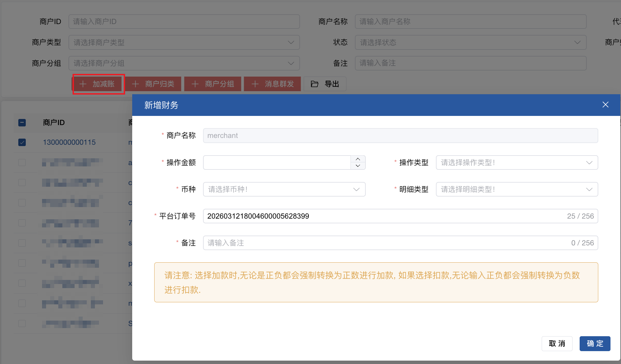Check the second row checkbox in table
621x364 pixels.
[x=22, y=163]
